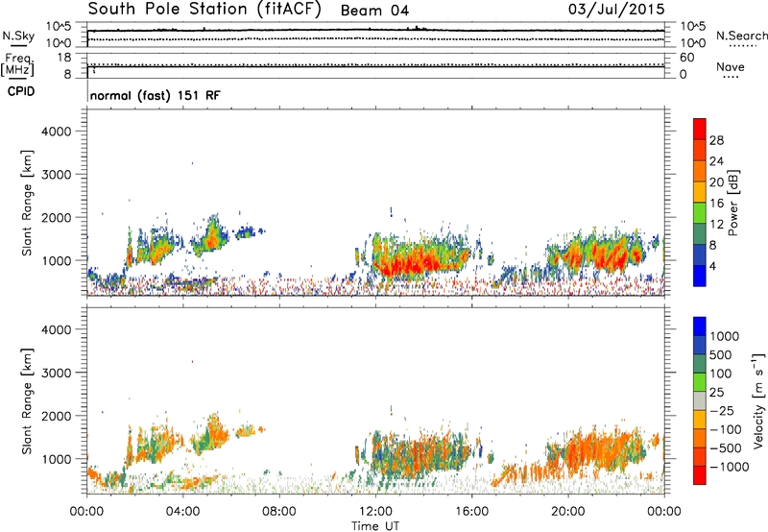Click the 'N.Sky' legend label

(x=18, y=36)
